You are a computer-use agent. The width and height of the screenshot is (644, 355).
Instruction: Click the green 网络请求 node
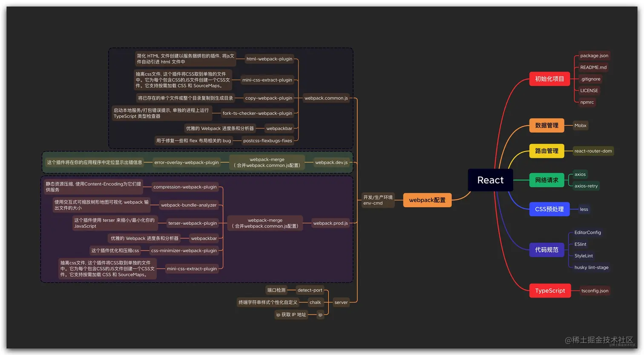(x=546, y=180)
